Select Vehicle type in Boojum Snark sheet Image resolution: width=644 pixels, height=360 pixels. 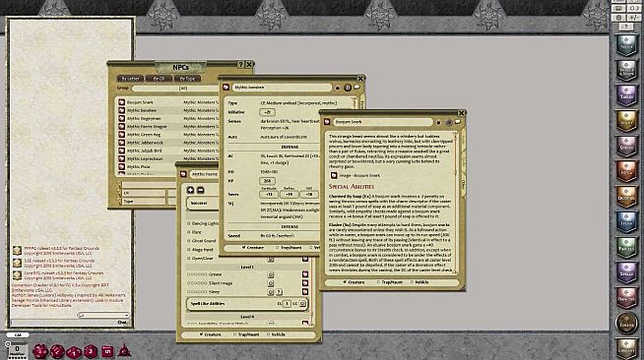419,282
